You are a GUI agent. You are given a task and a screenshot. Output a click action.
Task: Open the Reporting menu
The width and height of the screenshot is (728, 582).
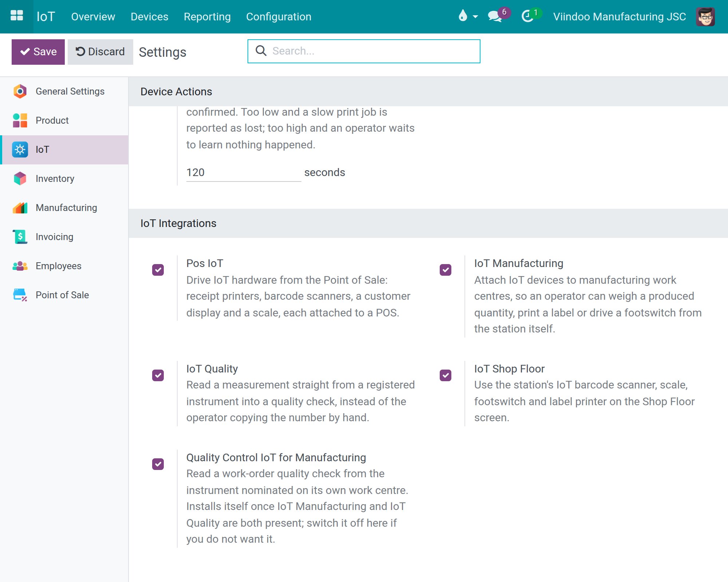pos(207,17)
